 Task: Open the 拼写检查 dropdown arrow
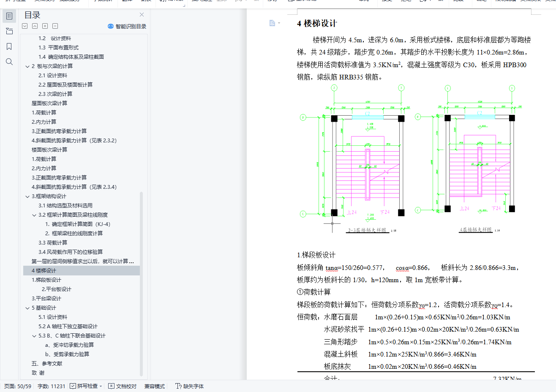(101, 387)
